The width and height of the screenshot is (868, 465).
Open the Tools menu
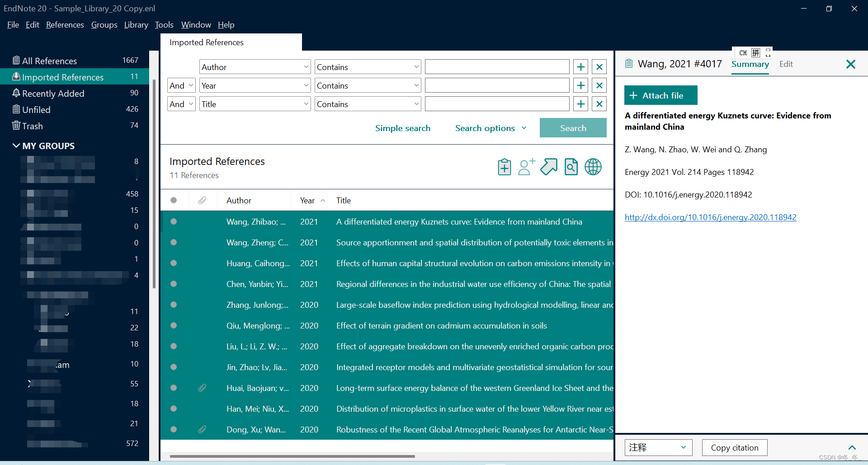(x=164, y=25)
